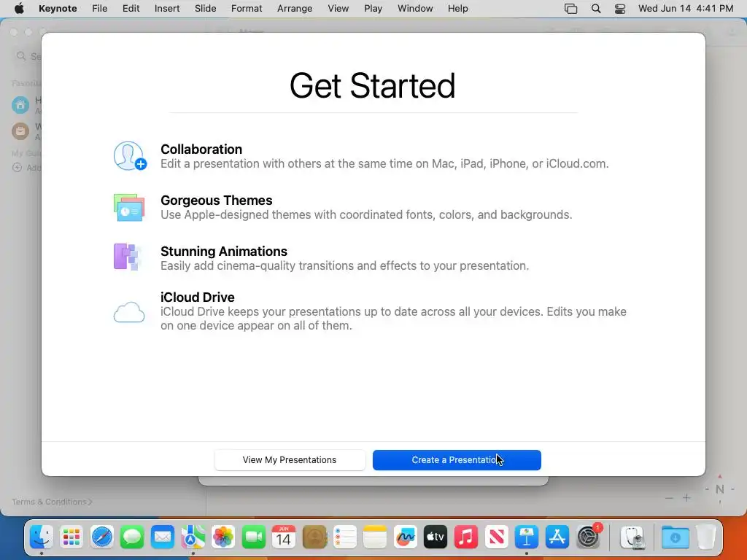Select the iCloud Drive heading text
Screen dimensions: 747x560
click(x=197, y=297)
